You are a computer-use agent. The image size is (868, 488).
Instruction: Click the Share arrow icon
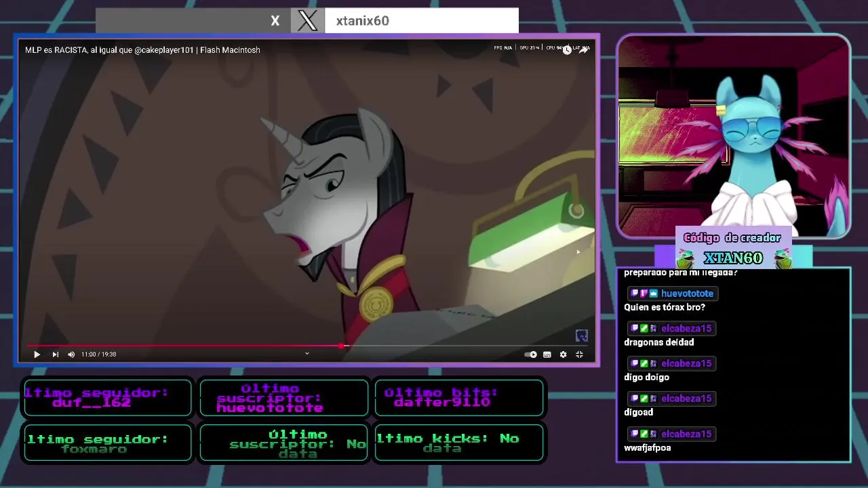584,49
